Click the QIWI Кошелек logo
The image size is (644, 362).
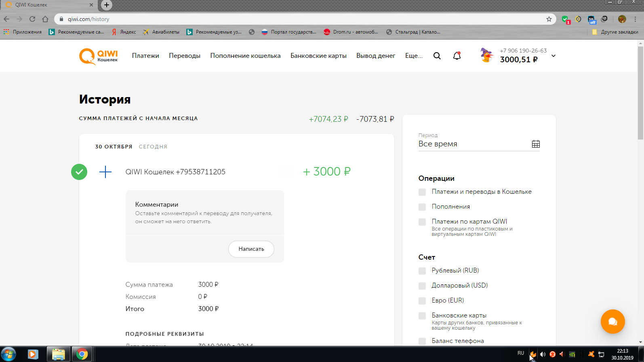tap(99, 56)
